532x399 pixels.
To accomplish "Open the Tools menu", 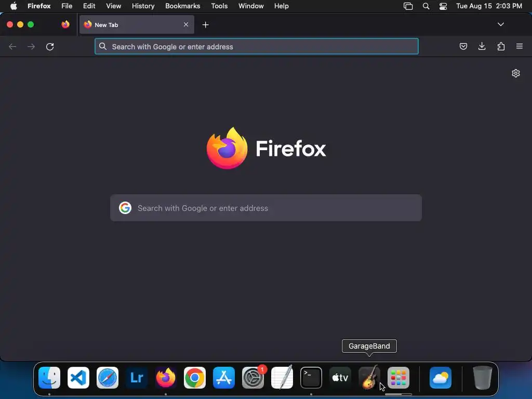I will pyautogui.click(x=219, y=6).
